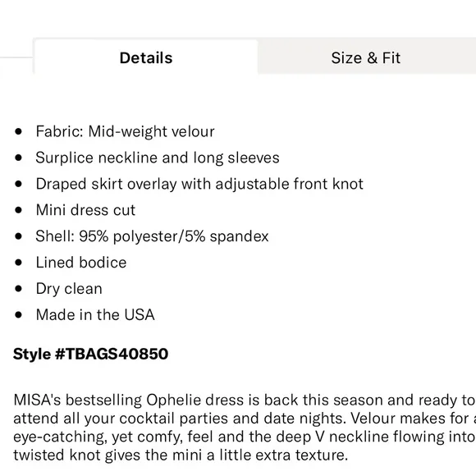Viewport: 476px width, 476px height.
Task: Switch to the Size & Fit tab
Action: [367, 57]
